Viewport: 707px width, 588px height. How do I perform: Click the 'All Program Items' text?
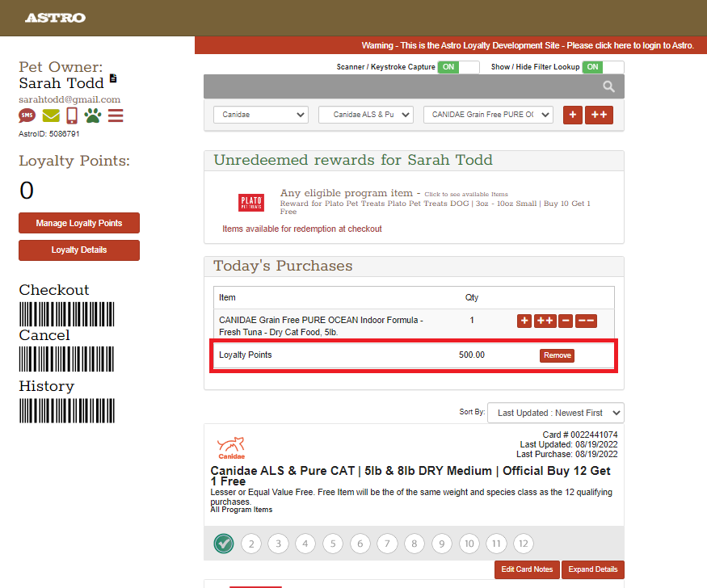tap(242, 510)
